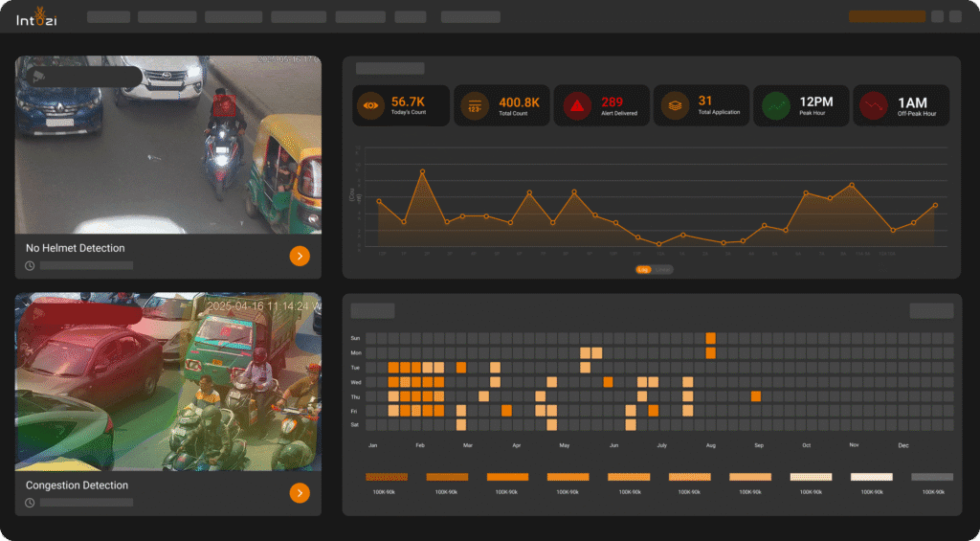Click the Wed row label in heatmap
The height and width of the screenshot is (541, 980).
(x=355, y=381)
